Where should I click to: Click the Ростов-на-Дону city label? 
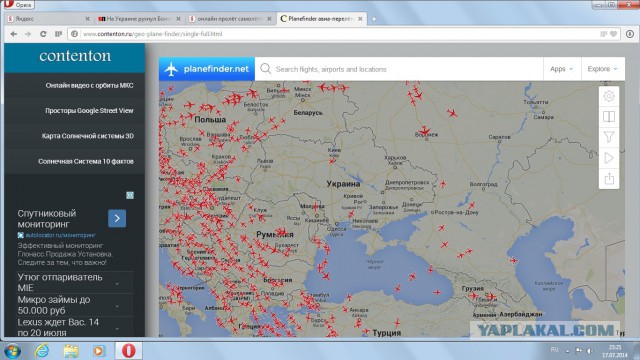(456, 213)
